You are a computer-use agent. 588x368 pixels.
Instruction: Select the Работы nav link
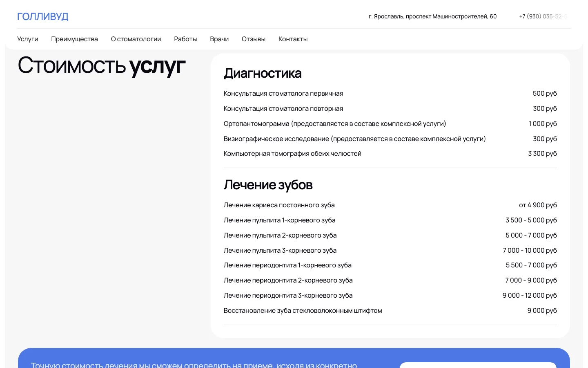[x=185, y=39]
